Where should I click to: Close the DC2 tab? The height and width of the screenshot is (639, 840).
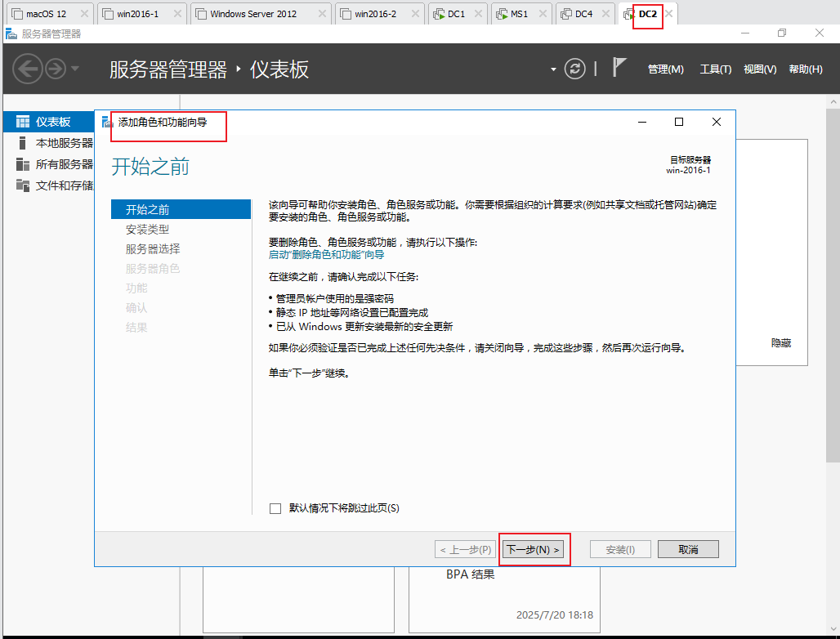tap(668, 14)
